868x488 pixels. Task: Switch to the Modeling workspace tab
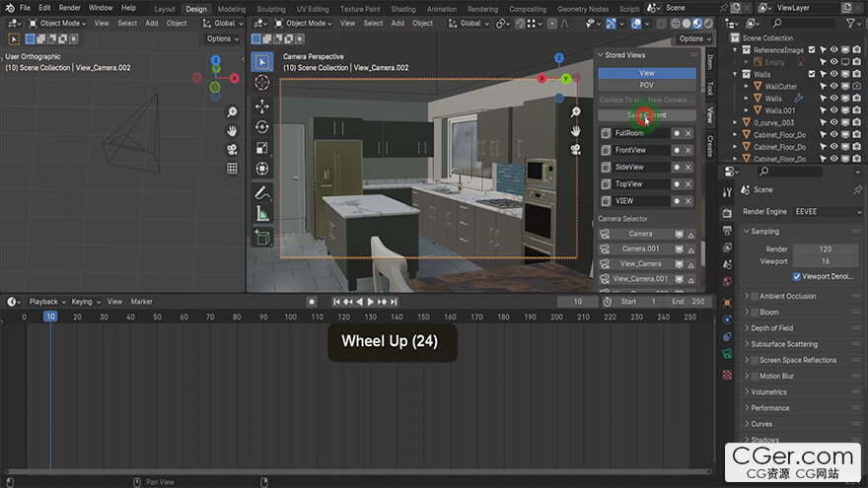(231, 9)
